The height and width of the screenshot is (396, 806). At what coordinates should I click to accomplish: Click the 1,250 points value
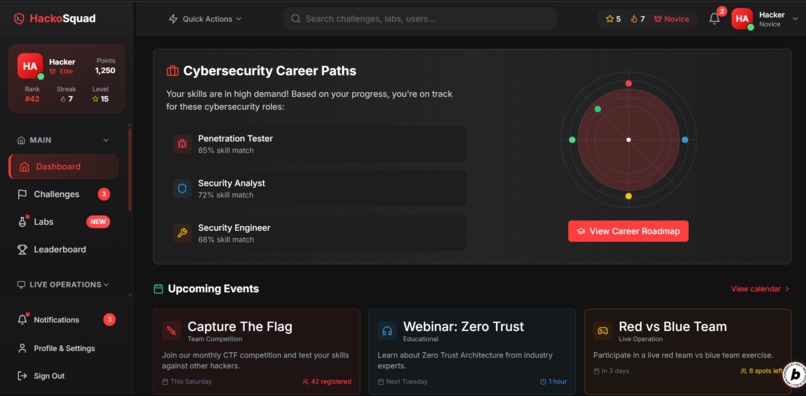[x=105, y=71]
